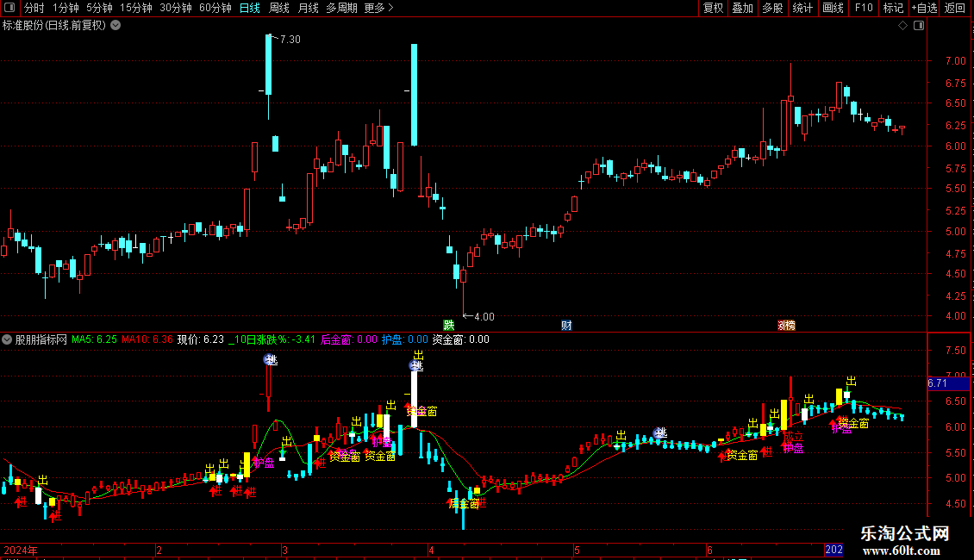This screenshot has width=974, height=560.
Task: Open the 画线 drawing tools
Action: 833,8
